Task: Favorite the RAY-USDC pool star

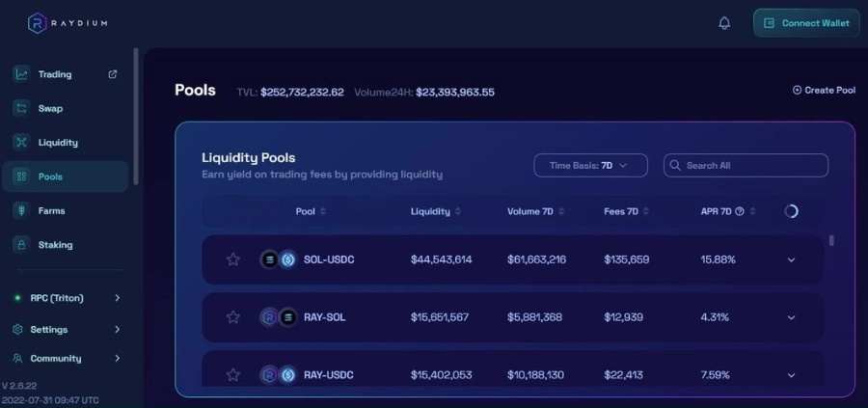Action: click(233, 375)
